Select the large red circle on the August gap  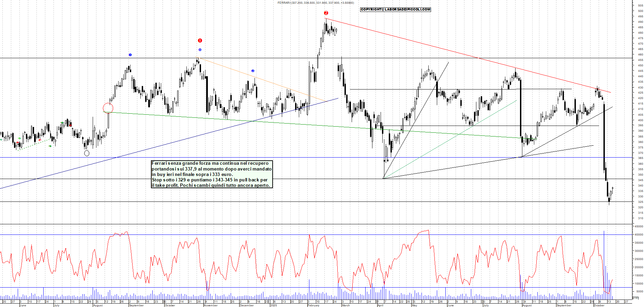point(108,108)
